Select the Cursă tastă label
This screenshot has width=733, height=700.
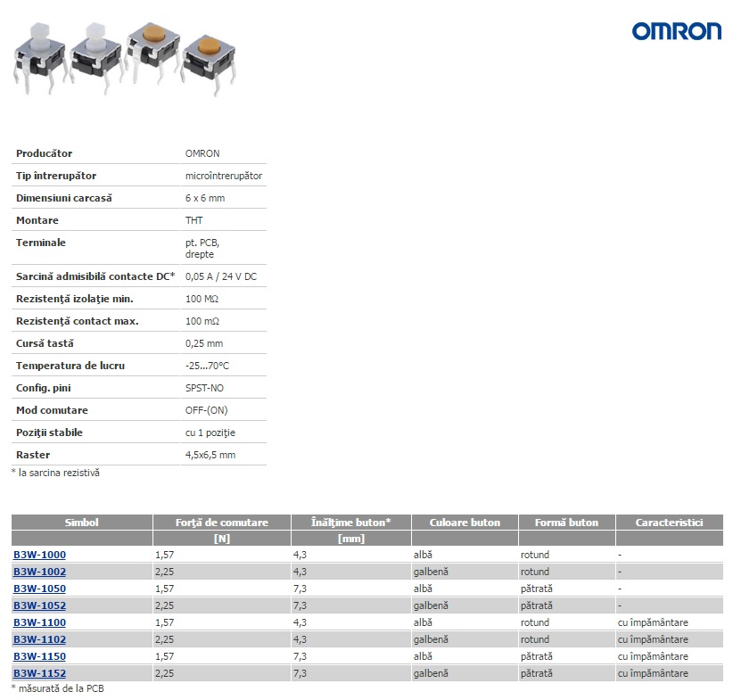click(x=45, y=343)
